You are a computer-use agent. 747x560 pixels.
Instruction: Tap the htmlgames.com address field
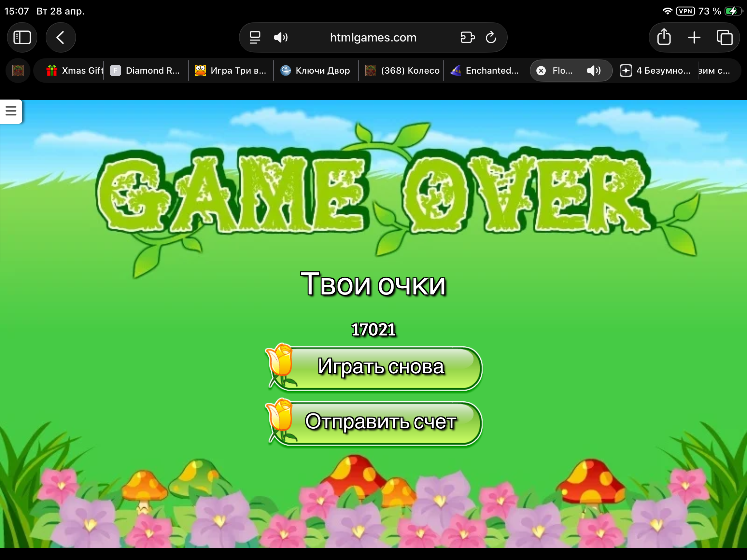pyautogui.click(x=373, y=37)
